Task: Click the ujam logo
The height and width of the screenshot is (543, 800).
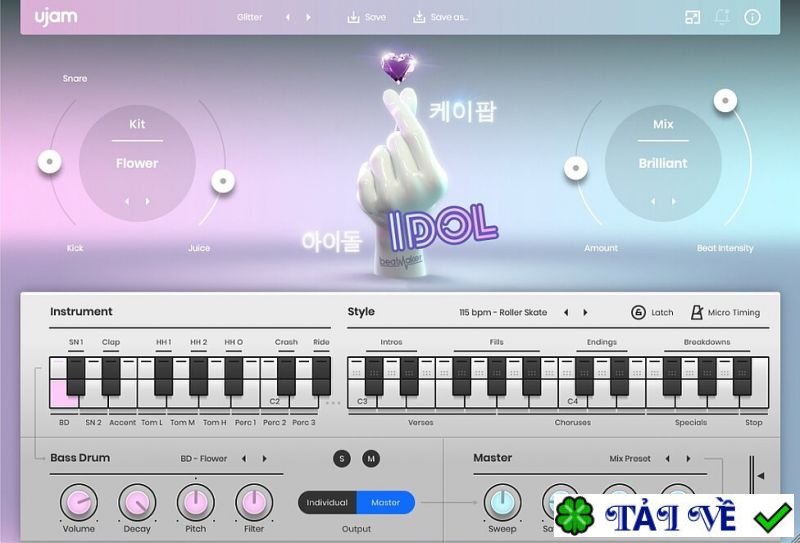Action: 56,17
